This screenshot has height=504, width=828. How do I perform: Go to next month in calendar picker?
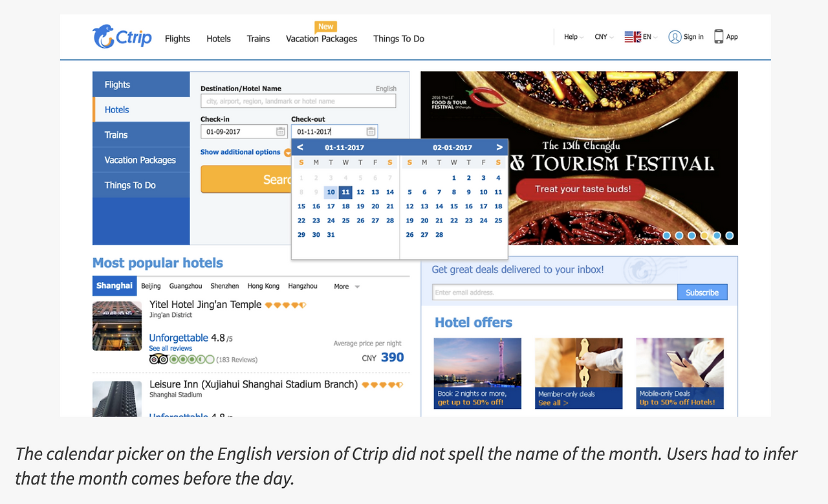(x=499, y=148)
